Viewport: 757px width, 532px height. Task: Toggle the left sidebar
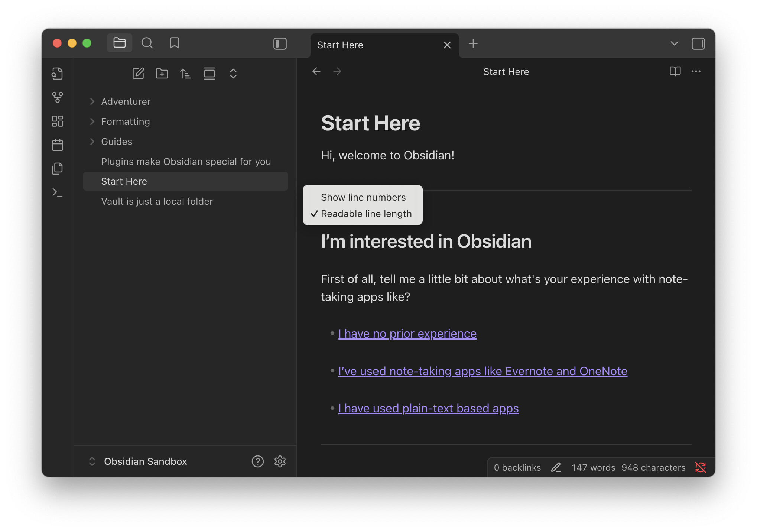pyautogui.click(x=280, y=44)
